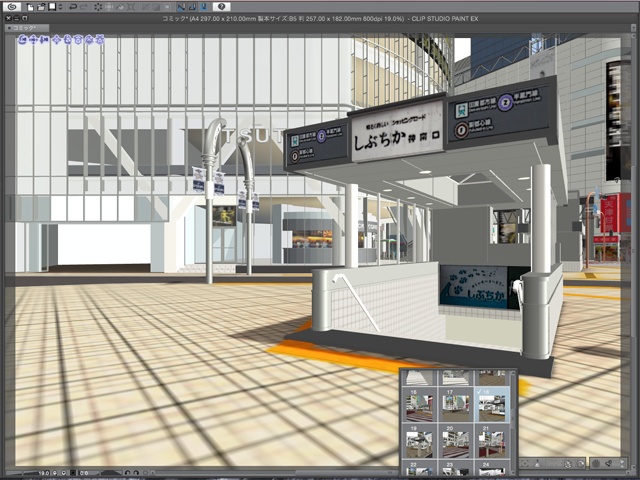The image size is (640, 480).
Task: Create a new document from toolbar
Action: coord(30,7)
